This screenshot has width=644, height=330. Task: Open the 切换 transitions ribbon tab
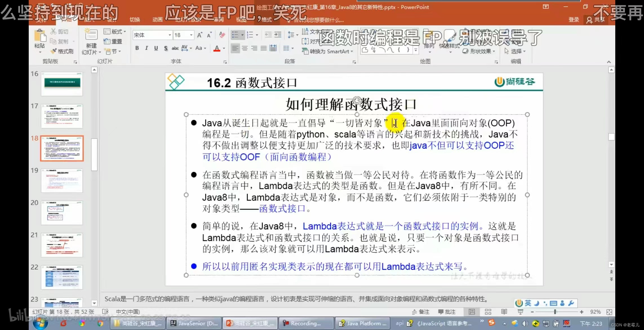pyautogui.click(x=135, y=19)
